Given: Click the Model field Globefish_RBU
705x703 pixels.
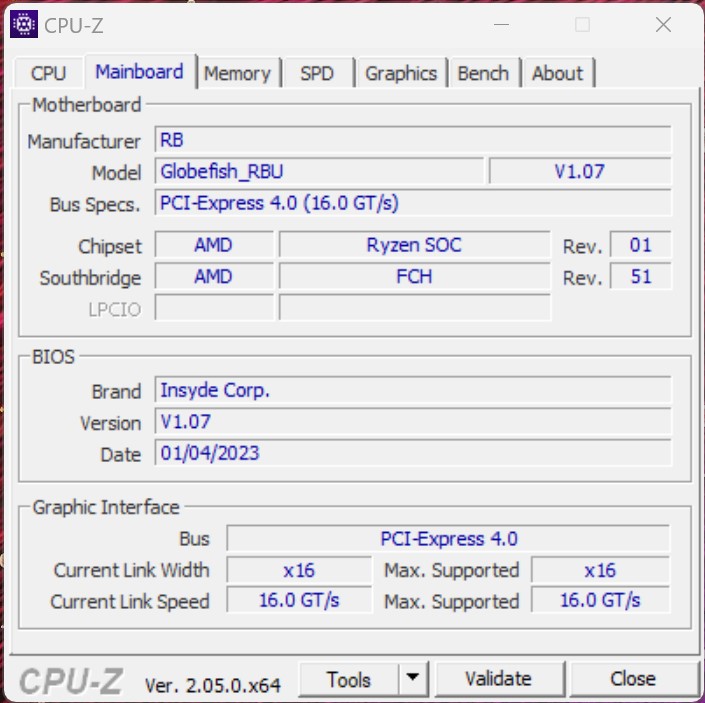Looking at the screenshot, I should point(319,171).
